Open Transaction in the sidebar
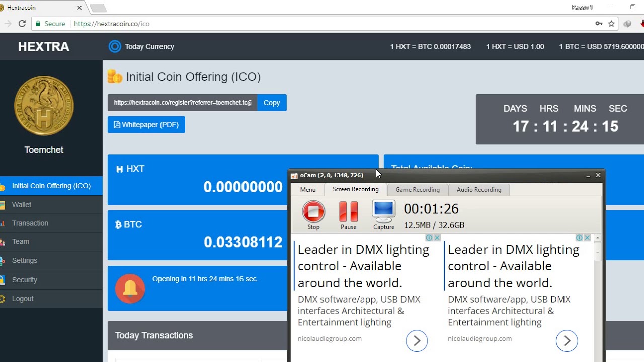 tap(51, 223)
